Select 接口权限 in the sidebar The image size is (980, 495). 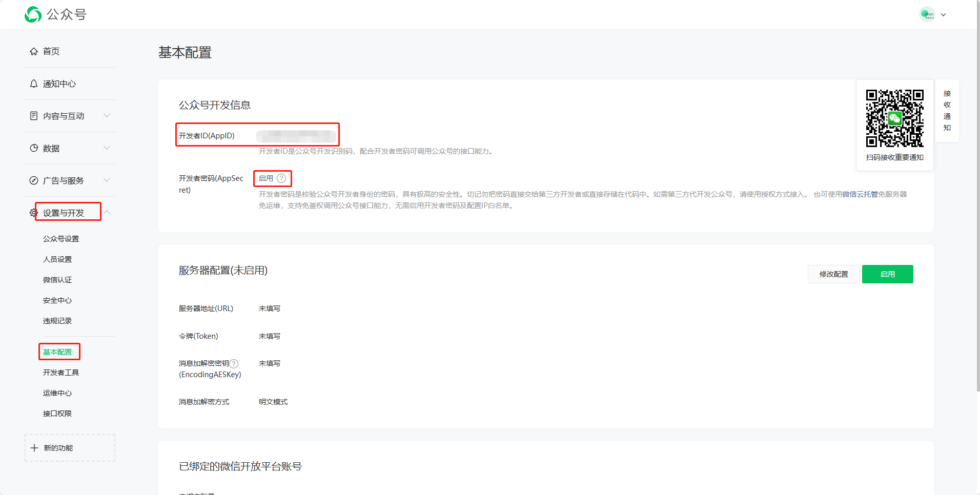click(57, 414)
